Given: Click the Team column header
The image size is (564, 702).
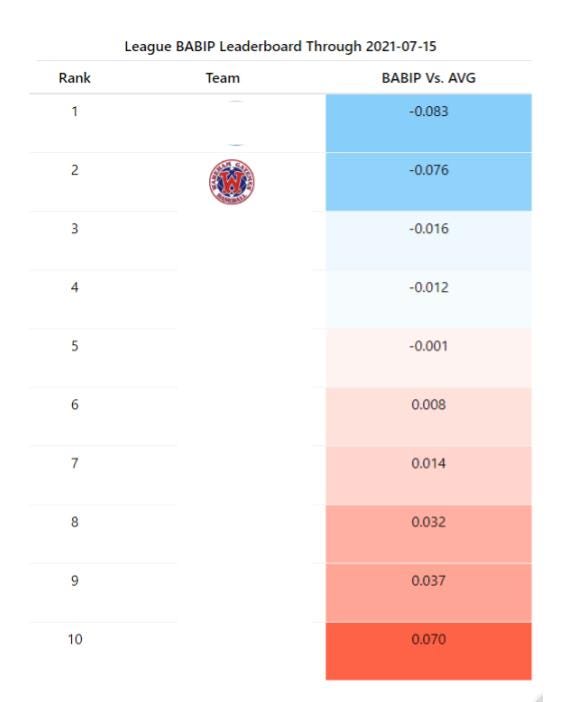Looking at the screenshot, I should [222, 78].
